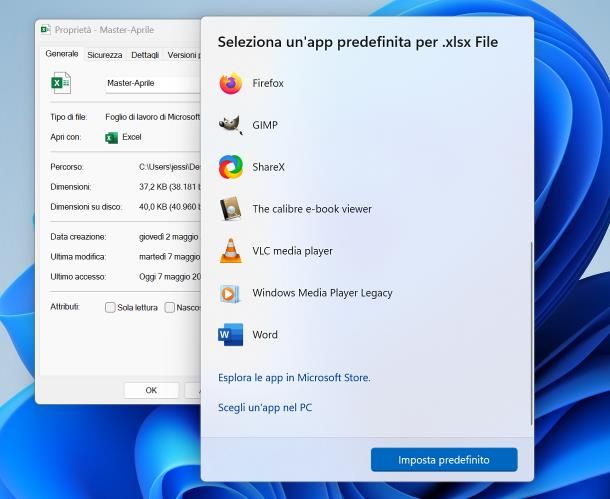The image size is (610, 499).
Task: Click the Data creazione giovedì 2 maggio value
Action: (170, 237)
